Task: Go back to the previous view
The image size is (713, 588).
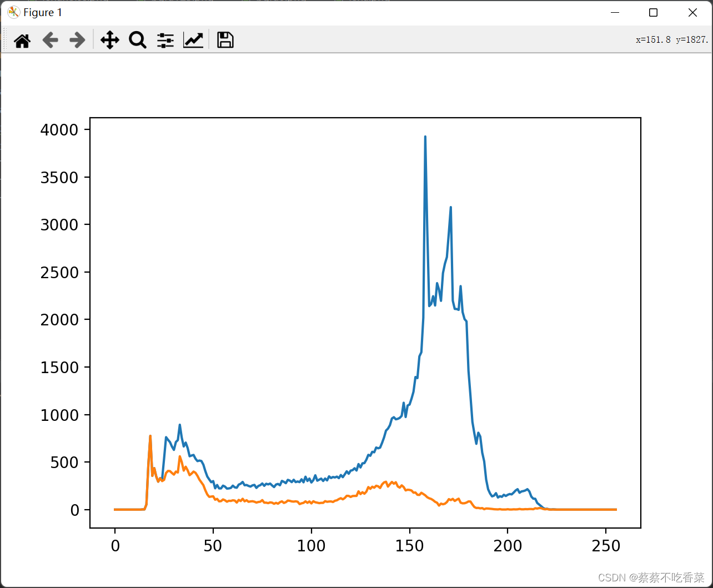Action: pyautogui.click(x=50, y=40)
